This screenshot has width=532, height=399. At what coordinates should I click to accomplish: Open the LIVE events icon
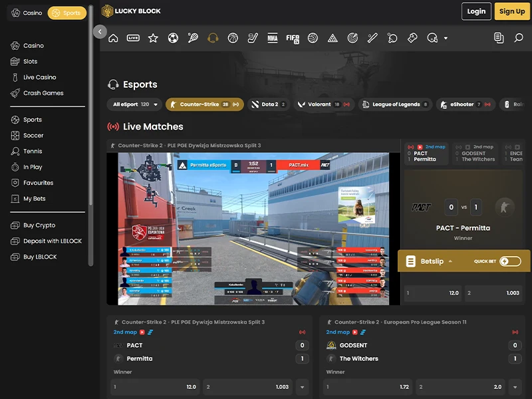pos(133,38)
